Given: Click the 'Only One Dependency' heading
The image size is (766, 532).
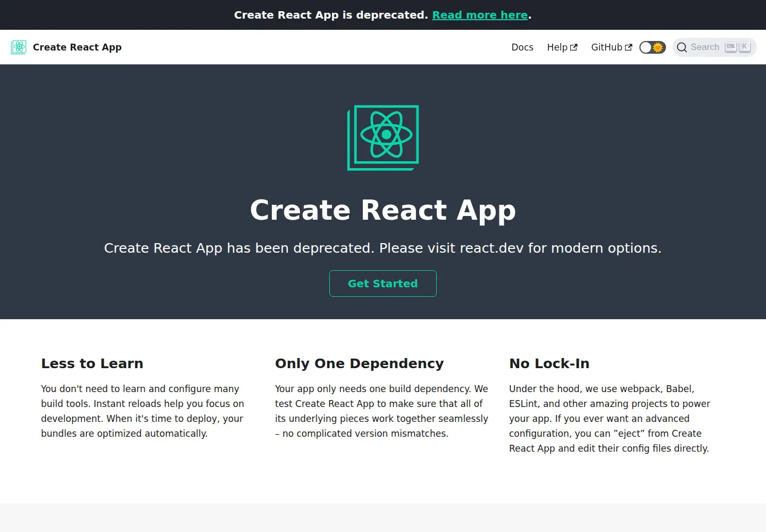Looking at the screenshot, I should 359,363.
